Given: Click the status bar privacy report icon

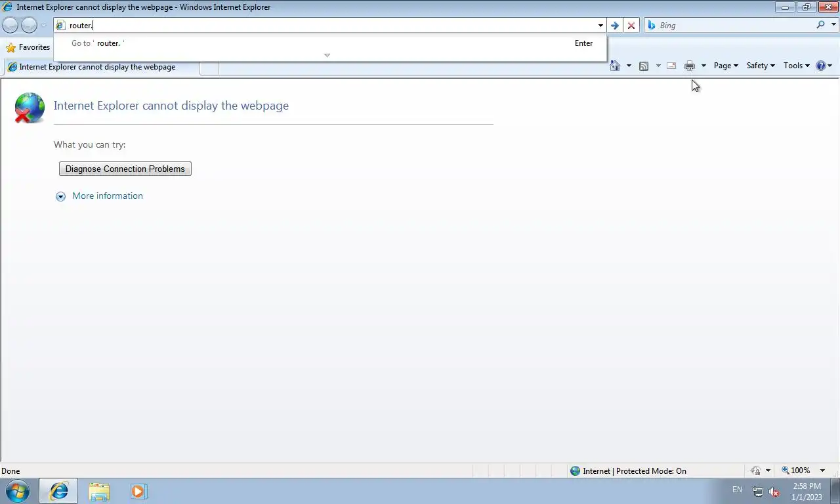Looking at the screenshot, I should click(x=756, y=471).
